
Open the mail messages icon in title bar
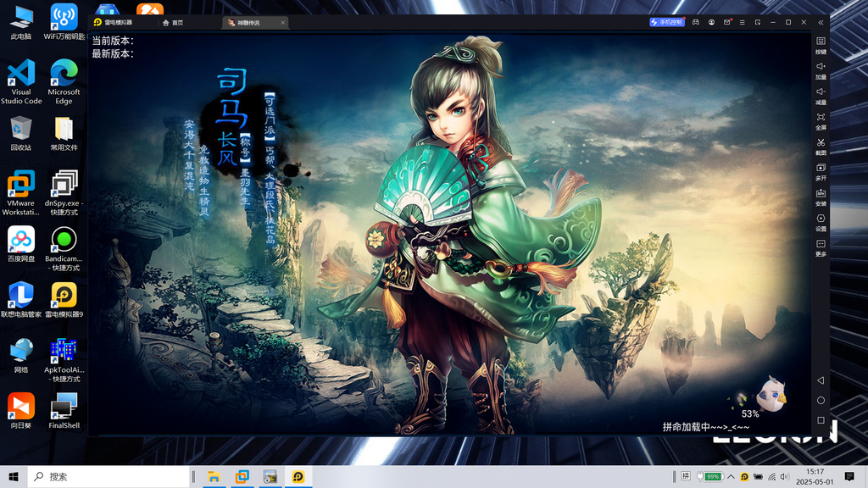point(726,22)
